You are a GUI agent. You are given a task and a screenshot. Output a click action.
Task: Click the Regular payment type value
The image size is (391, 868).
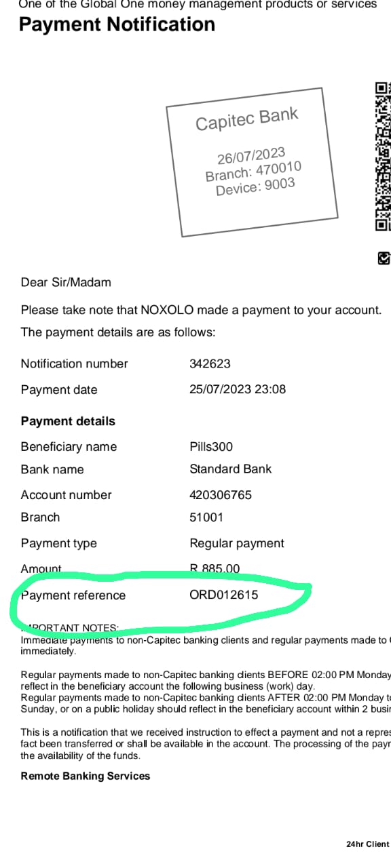[x=237, y=543]
